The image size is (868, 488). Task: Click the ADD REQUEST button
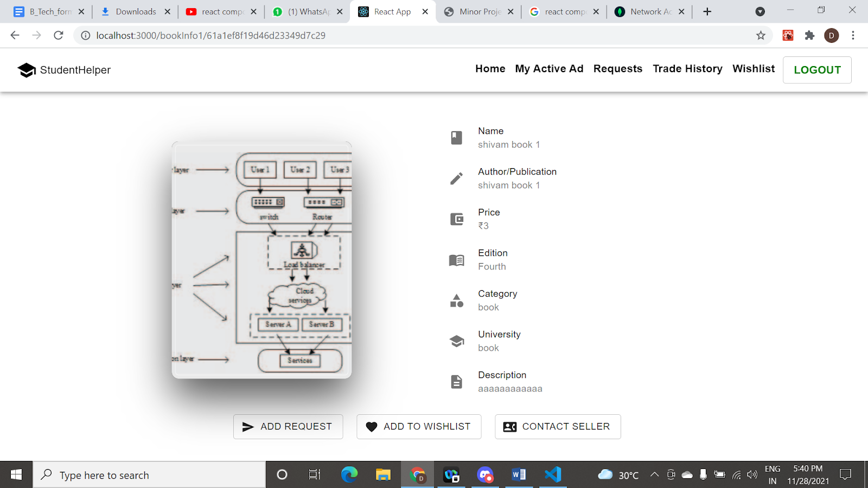click(x=288, y=427)
